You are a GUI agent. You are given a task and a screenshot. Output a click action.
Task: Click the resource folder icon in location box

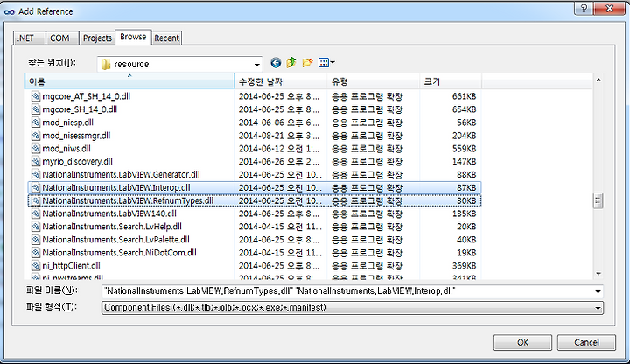click(106, 64)
